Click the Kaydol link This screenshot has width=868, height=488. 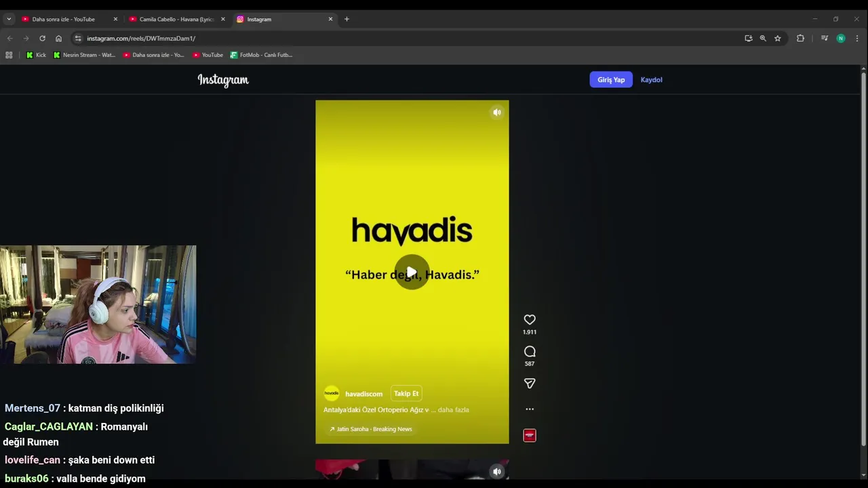[x=651, y=79]
